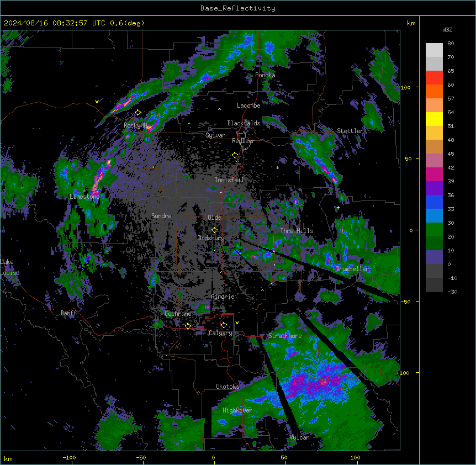
Task: Pick the bright green 30 dBZ legend swatch
Action: [434, 230]
